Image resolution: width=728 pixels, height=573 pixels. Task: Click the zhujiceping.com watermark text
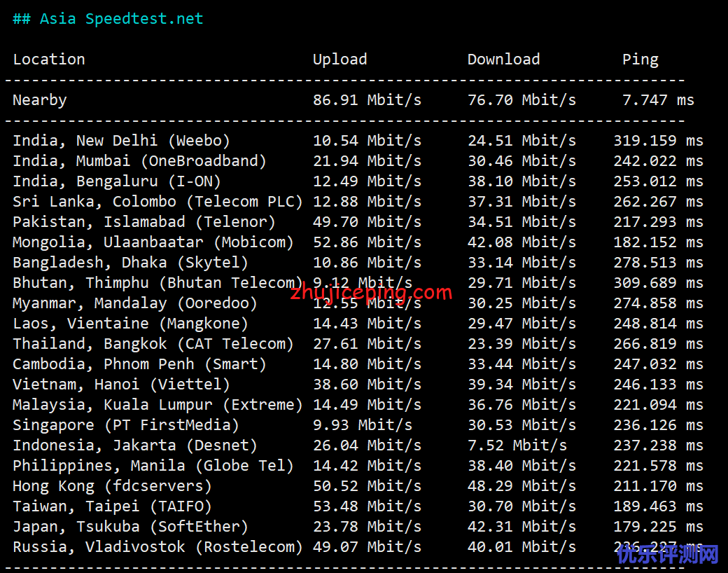371,291
